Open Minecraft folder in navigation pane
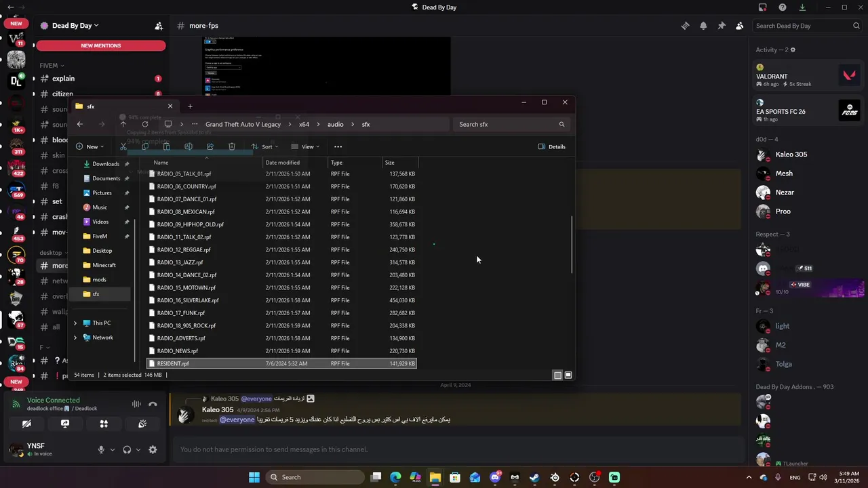868x488 pixels. (x=104, y=265)
